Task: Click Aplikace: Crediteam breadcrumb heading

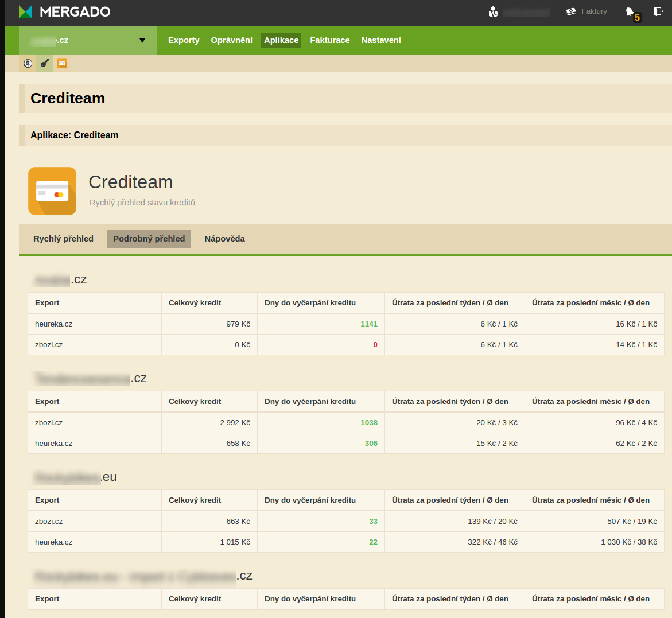Action: click(75, 135)
